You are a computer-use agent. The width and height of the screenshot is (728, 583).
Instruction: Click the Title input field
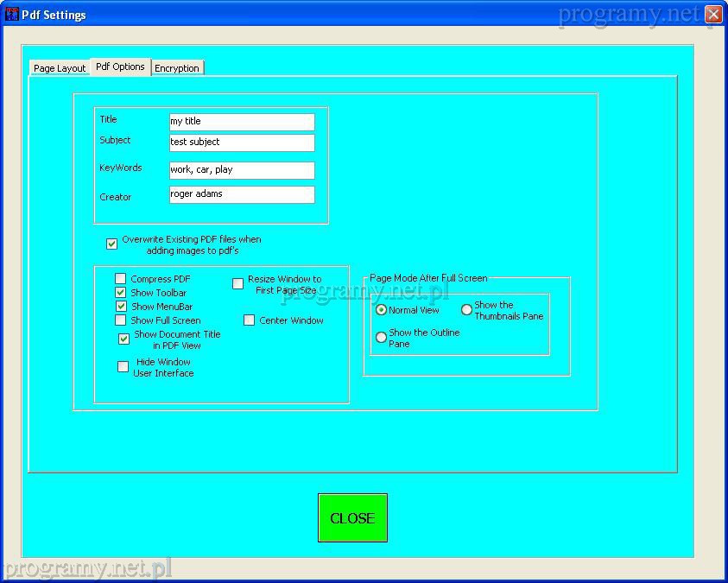point(242,122)
